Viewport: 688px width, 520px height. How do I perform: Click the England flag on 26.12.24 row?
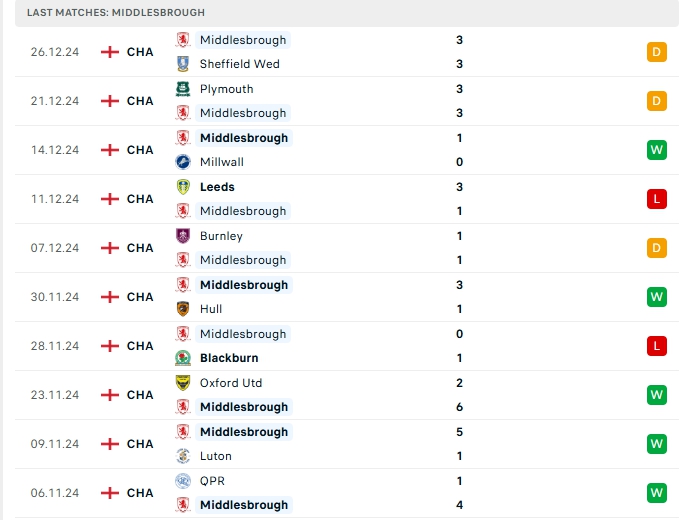pyautogui.click(x=110, y=52)
